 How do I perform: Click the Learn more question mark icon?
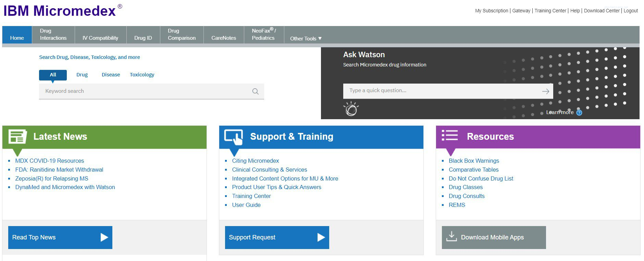(579, 112)
